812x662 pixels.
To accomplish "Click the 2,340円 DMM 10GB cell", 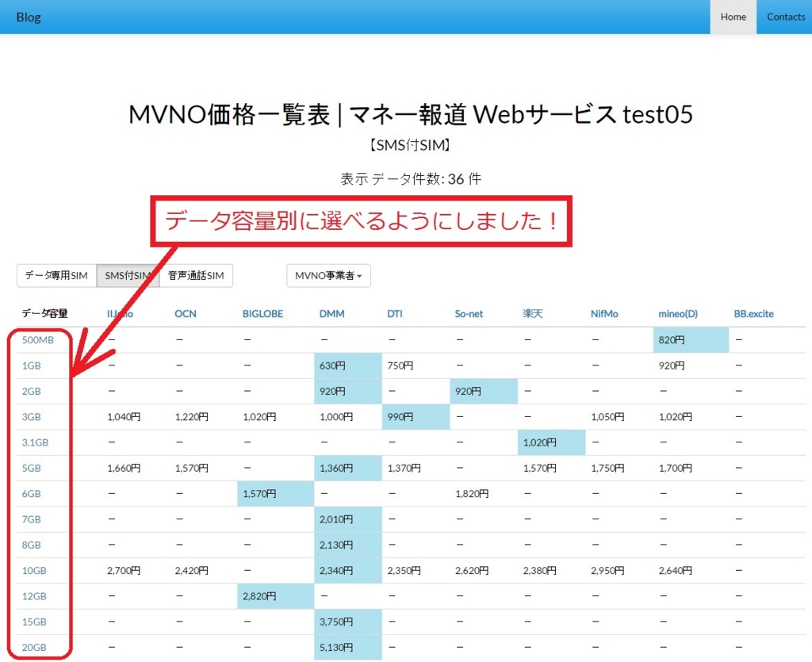I will (348, 571).
